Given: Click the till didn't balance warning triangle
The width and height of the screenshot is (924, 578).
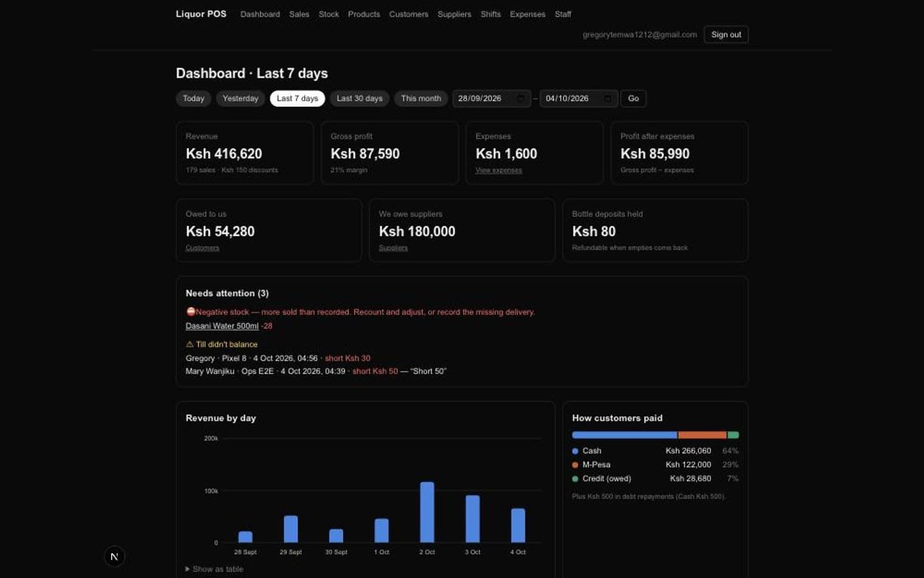Looking at the screenshot, I should [189, 344].
